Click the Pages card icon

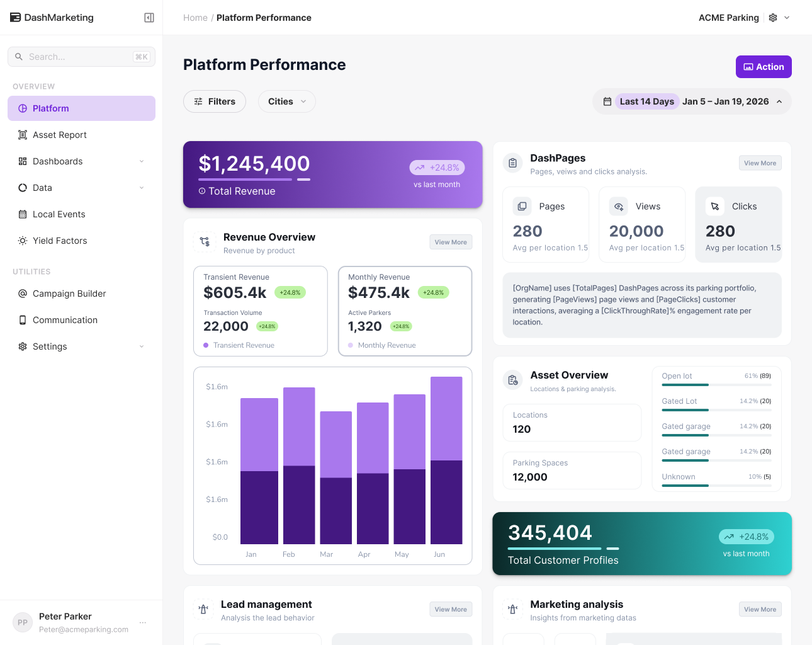[x=522, y=206]
